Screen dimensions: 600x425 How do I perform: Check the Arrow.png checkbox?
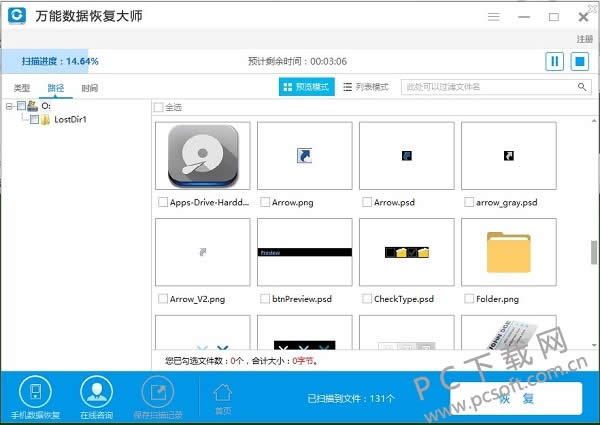pos(265,202)
